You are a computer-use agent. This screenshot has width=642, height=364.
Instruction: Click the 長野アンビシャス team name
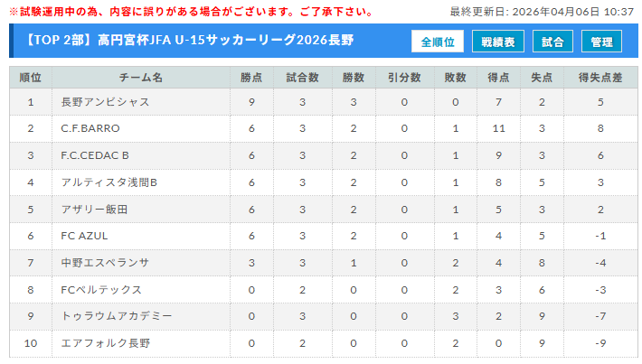click(x=105, y=102)
